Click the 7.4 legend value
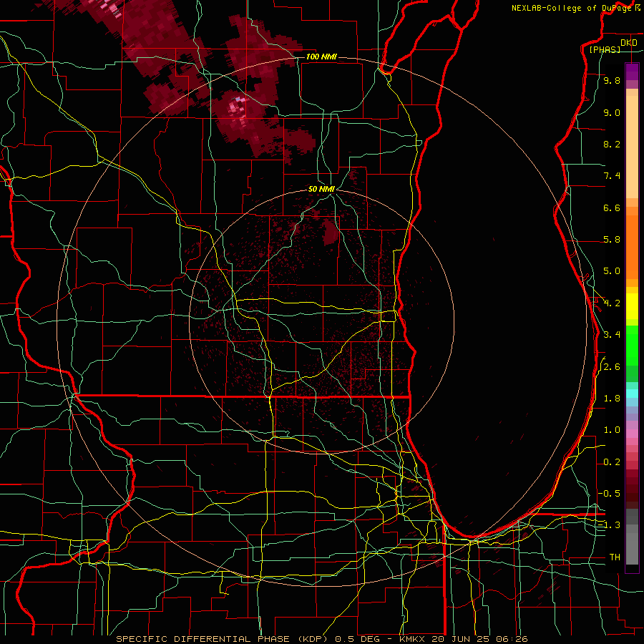This screenshot has width=644, height=644. tap(612, 176)
